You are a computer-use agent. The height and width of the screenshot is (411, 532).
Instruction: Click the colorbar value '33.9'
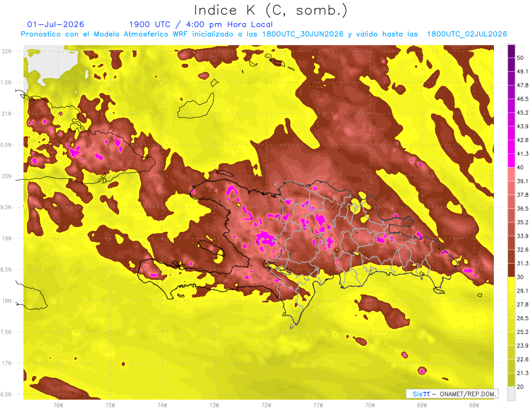tap(523, 236)
